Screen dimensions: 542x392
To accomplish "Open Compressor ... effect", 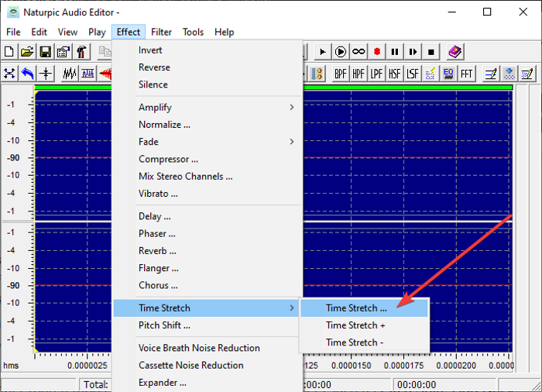I will [x=208, y=159].
